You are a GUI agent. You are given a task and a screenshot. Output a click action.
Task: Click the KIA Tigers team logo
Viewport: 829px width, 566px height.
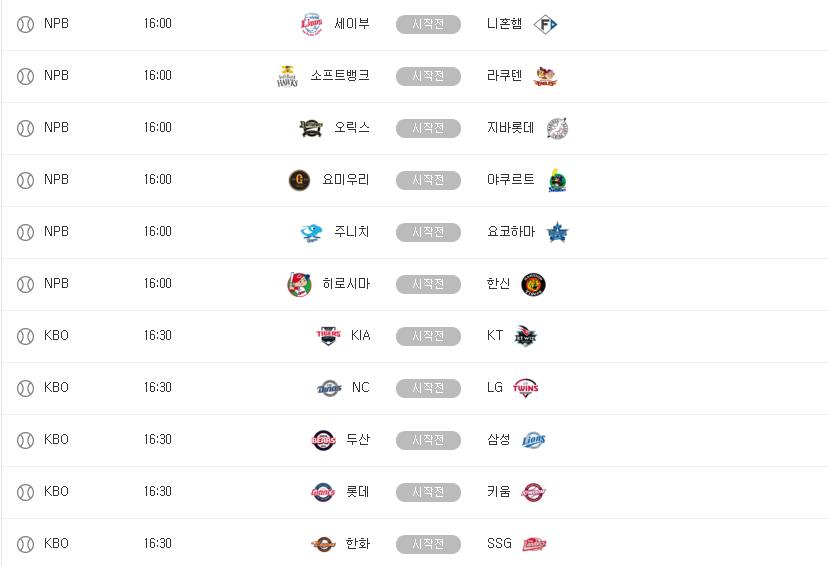coord(328,336)
